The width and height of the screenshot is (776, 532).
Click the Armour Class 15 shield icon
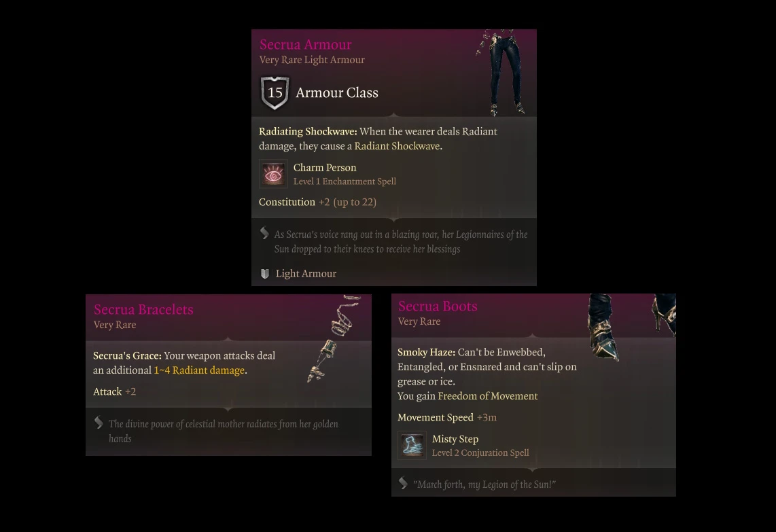tap(275, 92)
